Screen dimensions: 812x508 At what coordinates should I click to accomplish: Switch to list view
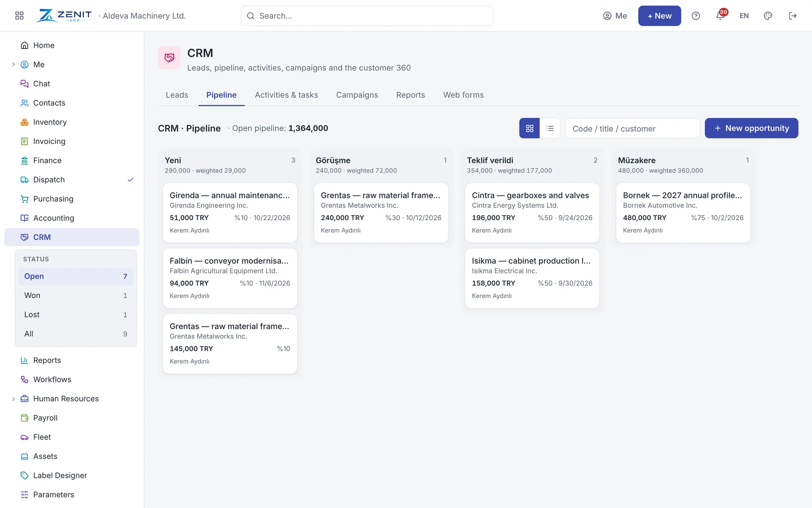coord(550,128)
